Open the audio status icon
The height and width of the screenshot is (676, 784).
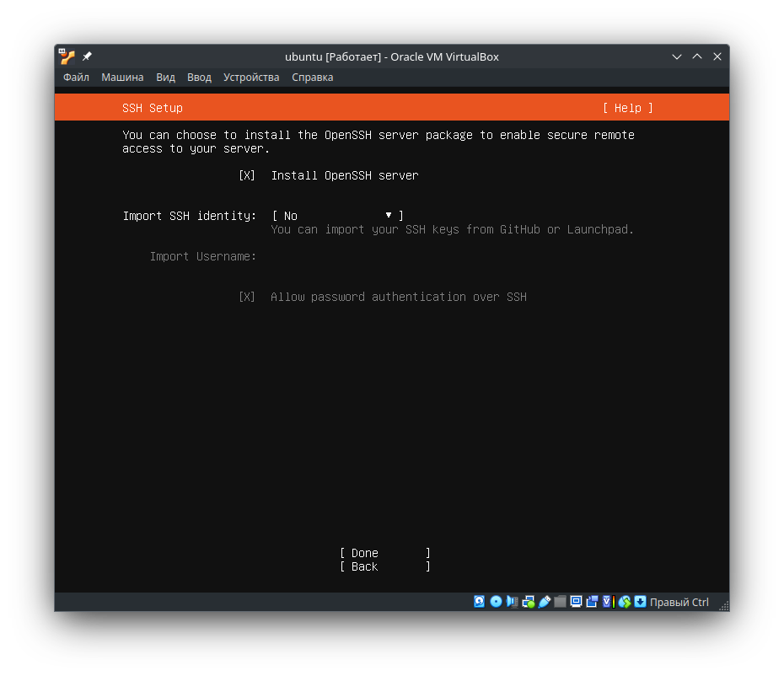point(512,601)
